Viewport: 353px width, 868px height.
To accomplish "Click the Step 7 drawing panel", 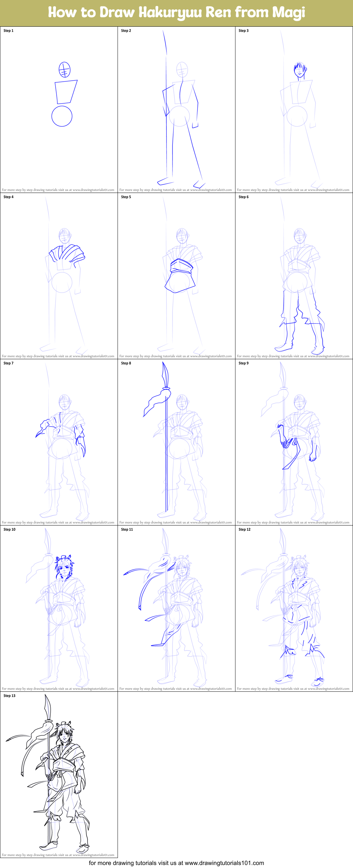I will click(x=59, y=442).
